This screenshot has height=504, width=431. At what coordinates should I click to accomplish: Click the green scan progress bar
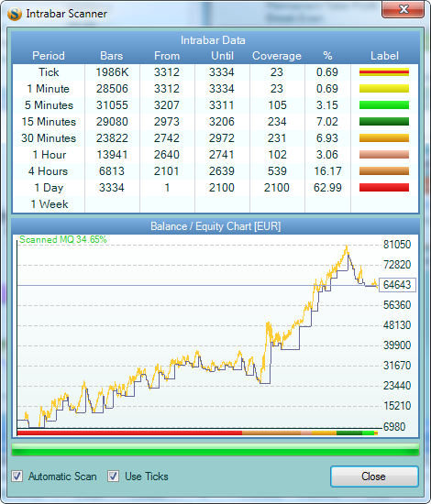pyautogui.click(x=215, y=450)
